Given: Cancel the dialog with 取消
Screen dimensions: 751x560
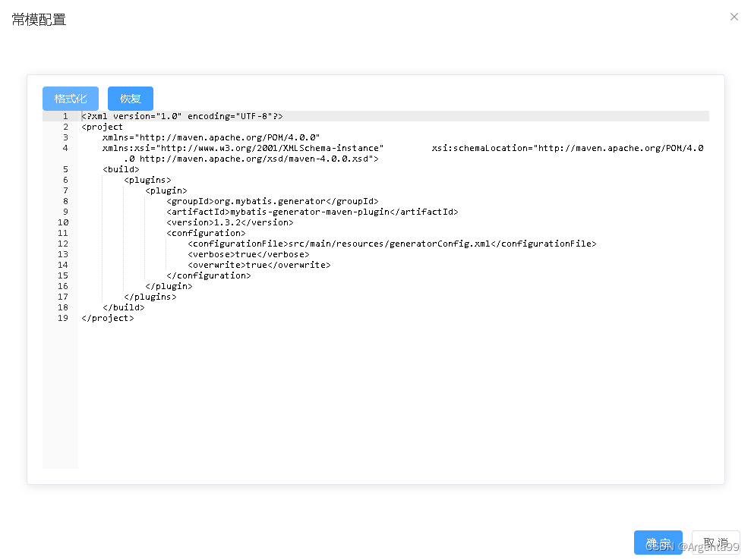Looking at the screenshot, I should (x=716, y=543).
